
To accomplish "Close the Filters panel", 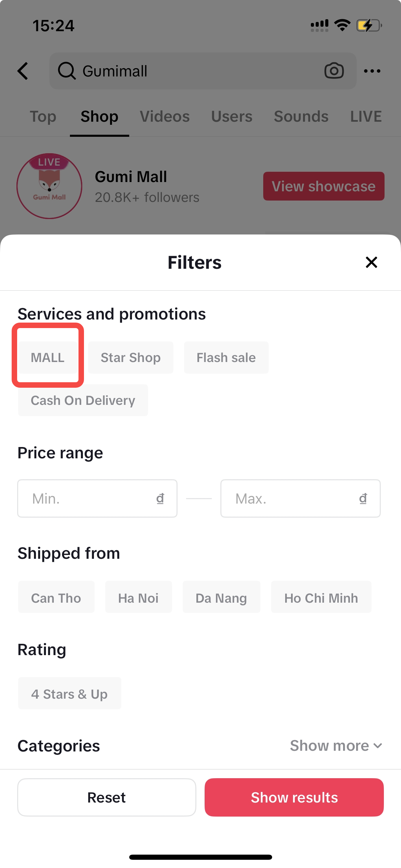I will click(x=371, y=262).
